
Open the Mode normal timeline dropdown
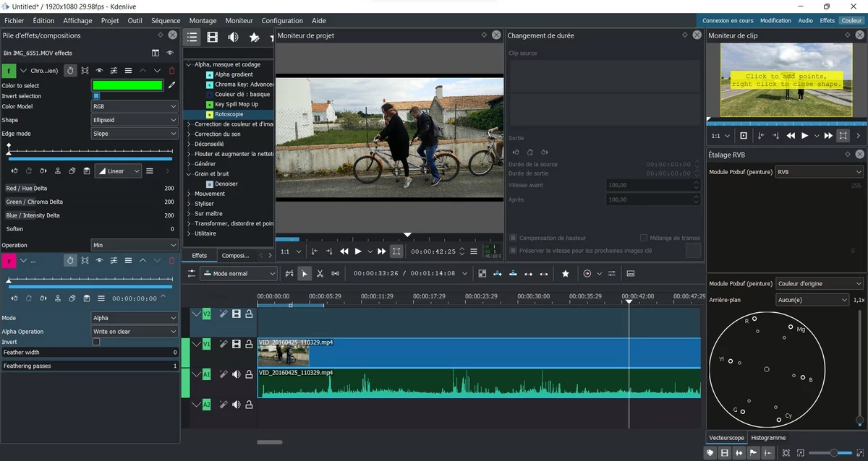(x=239, y=274)
